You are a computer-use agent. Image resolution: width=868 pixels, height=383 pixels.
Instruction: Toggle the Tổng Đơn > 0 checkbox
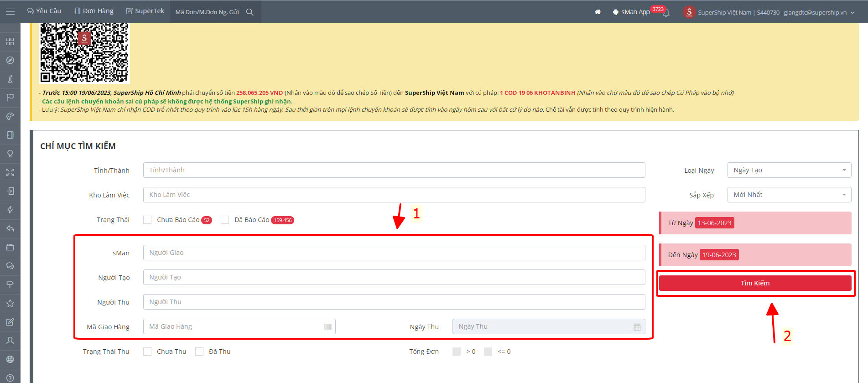(457, 352)
